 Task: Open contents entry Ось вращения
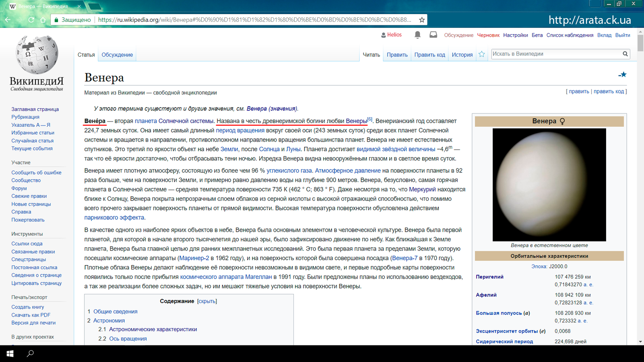(x=128, y=339)
